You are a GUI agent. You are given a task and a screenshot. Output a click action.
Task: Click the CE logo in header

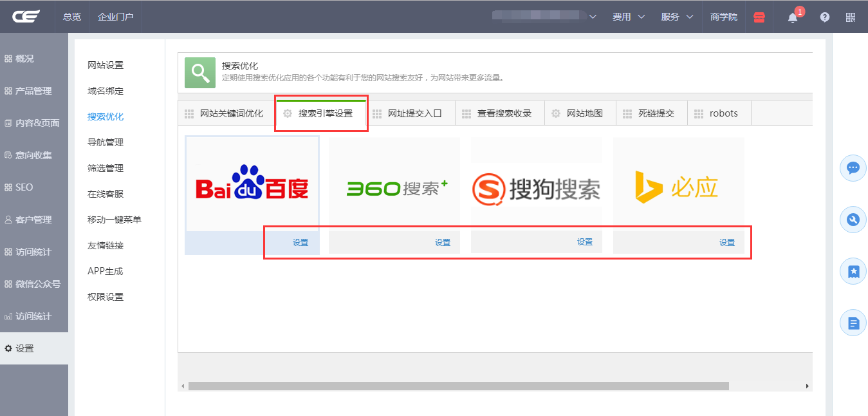(26, 16)
